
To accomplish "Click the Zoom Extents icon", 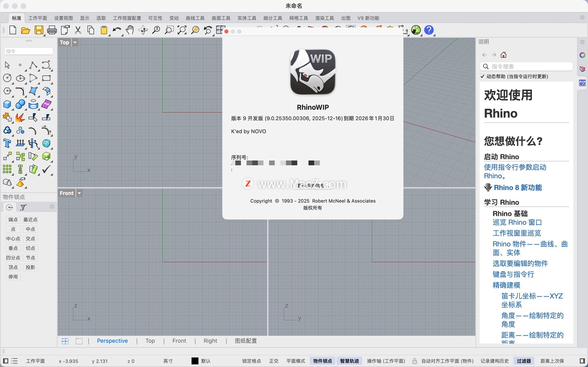I will pos(182,30).
